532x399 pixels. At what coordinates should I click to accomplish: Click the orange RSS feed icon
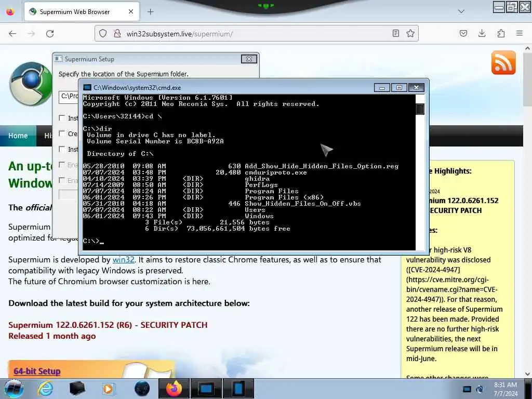[x=503, y=62]
